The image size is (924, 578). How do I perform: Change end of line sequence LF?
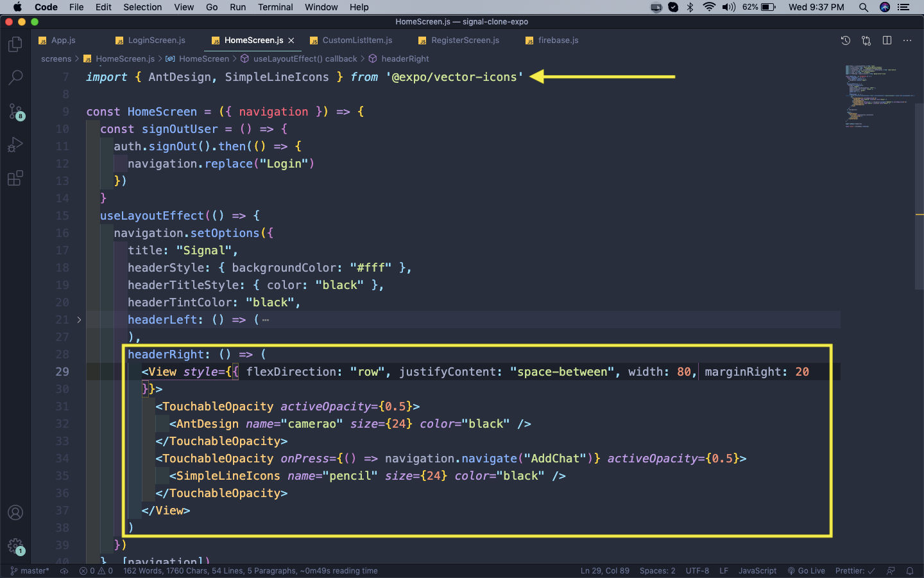tap(724, 571)
